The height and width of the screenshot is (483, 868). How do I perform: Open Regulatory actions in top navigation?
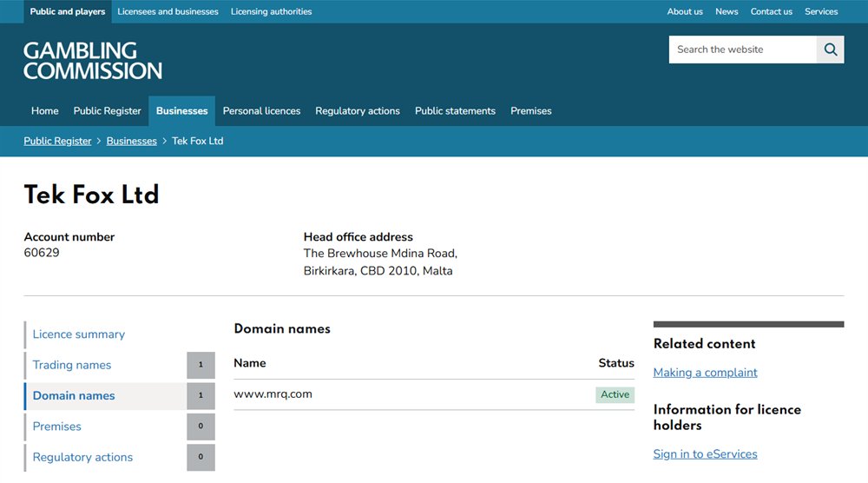[x=358, y=111]
